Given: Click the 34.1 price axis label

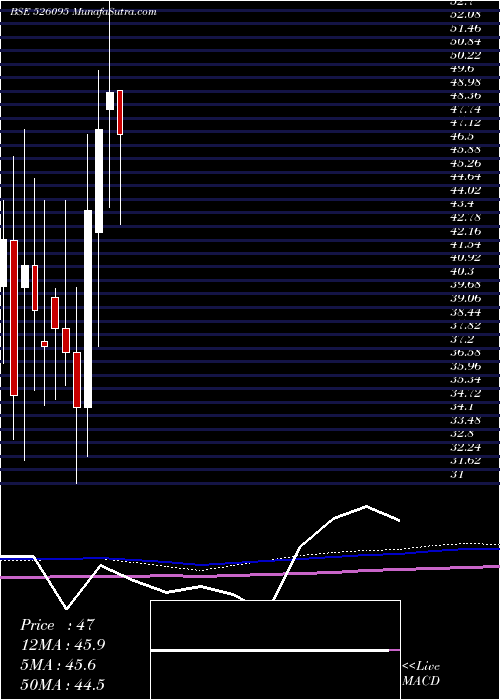Looking at the screenshot, I should 462,407.
